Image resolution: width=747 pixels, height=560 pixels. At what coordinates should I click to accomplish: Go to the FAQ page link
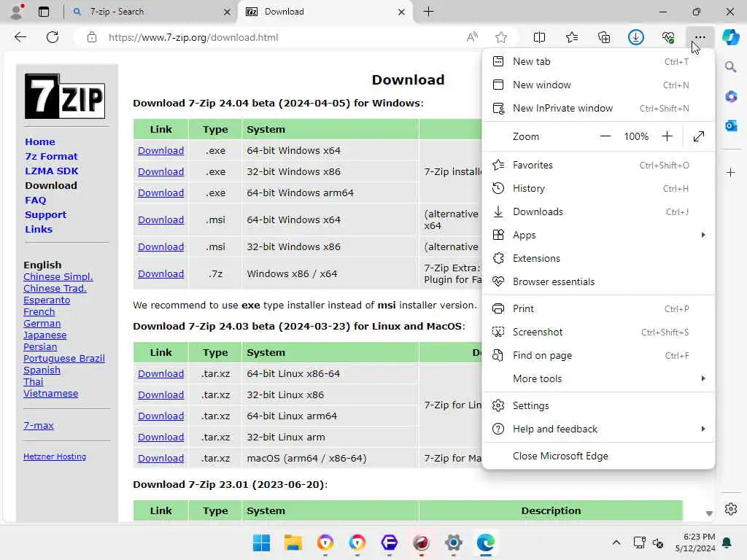coord(35,200)
